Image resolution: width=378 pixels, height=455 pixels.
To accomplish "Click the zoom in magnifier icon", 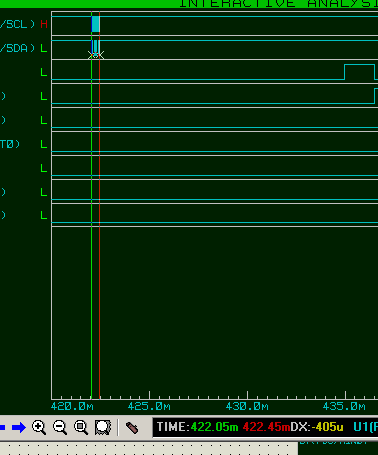I will click(x=39, y=427).
